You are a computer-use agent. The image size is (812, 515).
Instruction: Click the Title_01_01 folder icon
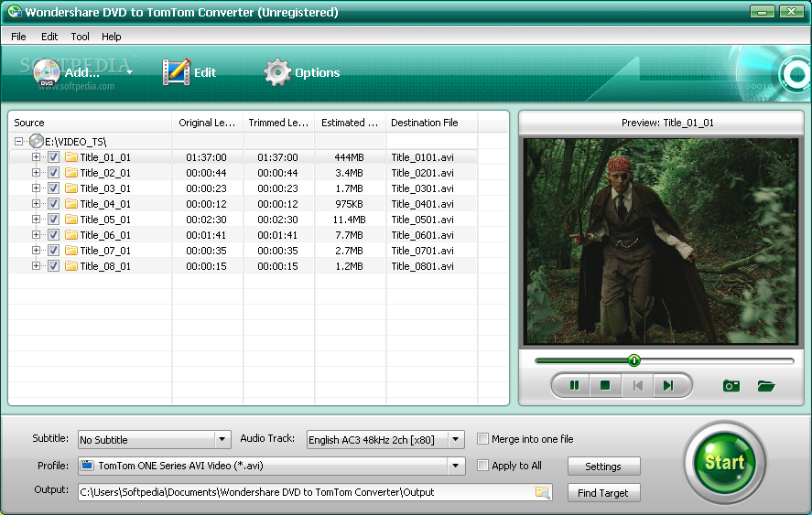coord(70,156)
